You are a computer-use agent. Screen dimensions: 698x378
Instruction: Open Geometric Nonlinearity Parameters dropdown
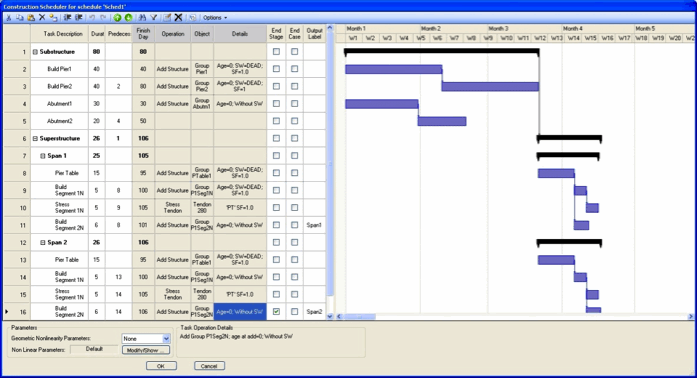pos(166,339)
